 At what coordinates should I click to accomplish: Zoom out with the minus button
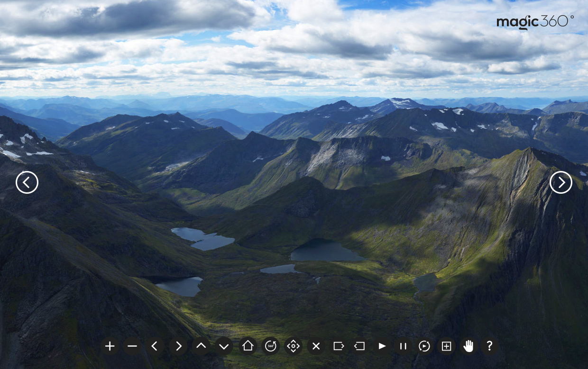132,346
